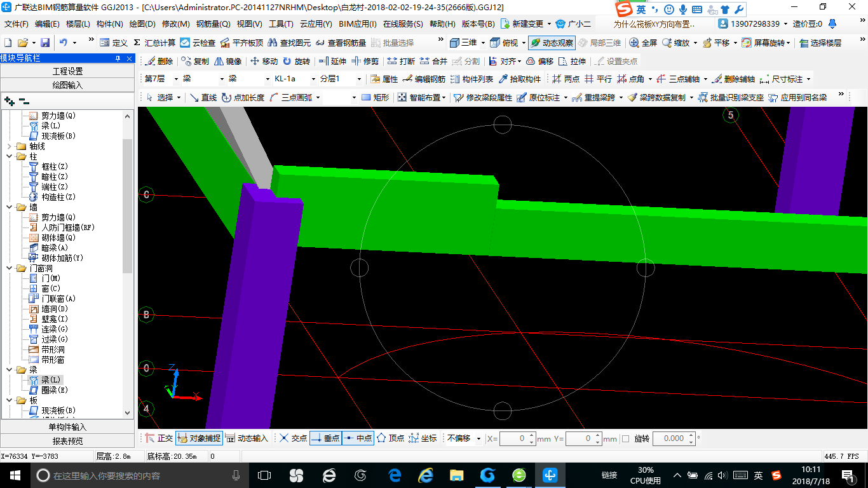
Task: Open the 三维 view dropdown arrow
Action: [483, 43]
